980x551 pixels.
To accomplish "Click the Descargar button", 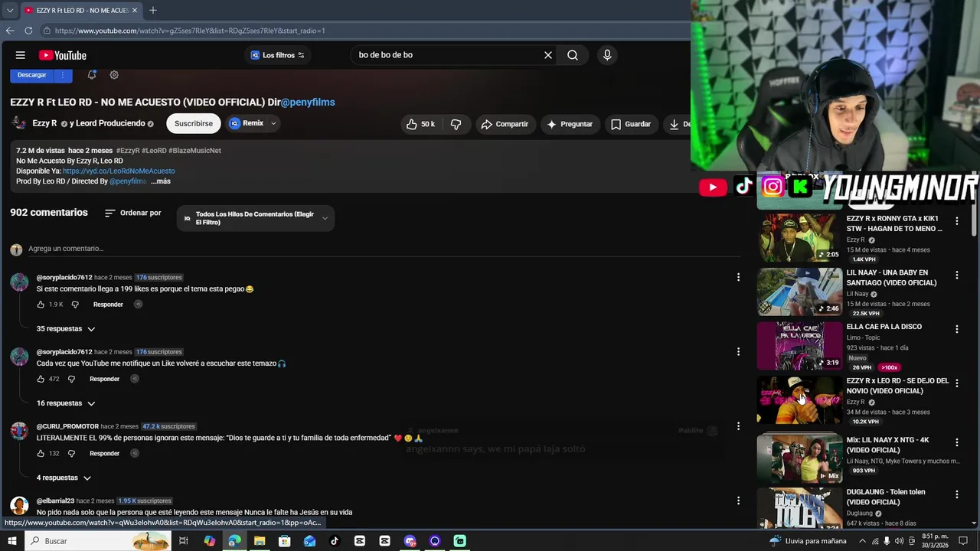I will click(x=32, y=75).
